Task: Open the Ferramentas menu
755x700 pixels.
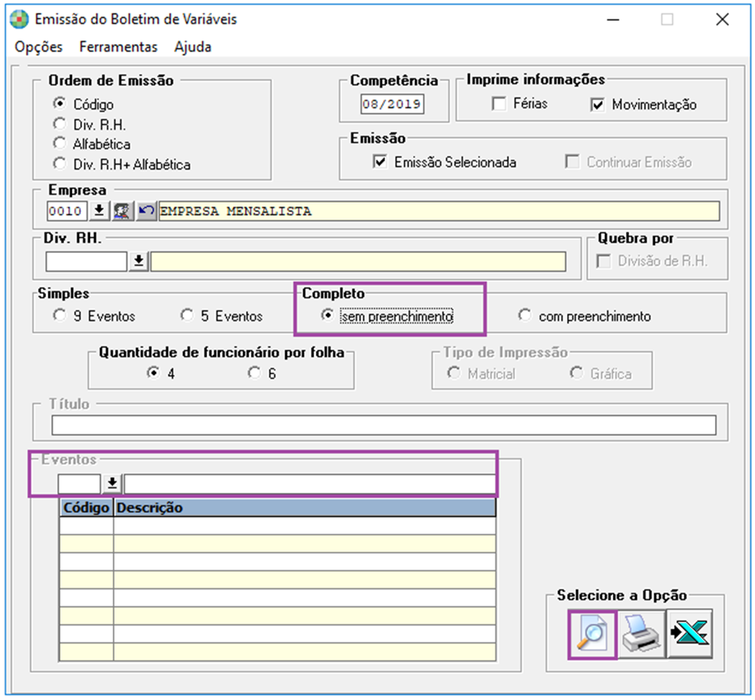Action: [x=118, y=47]
